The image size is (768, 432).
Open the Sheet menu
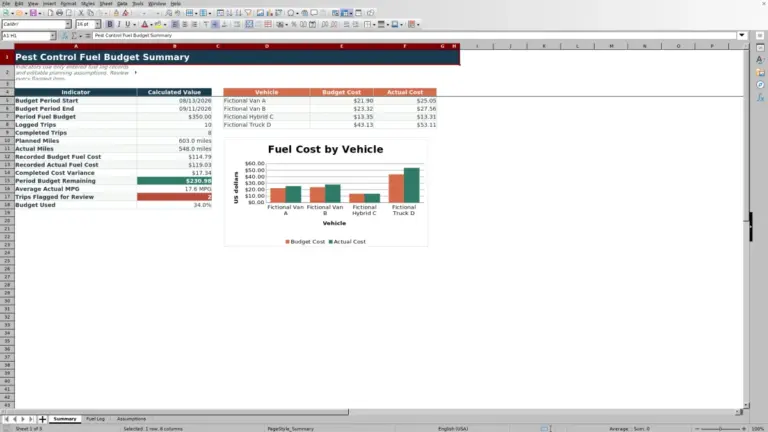tap(106, 3)
